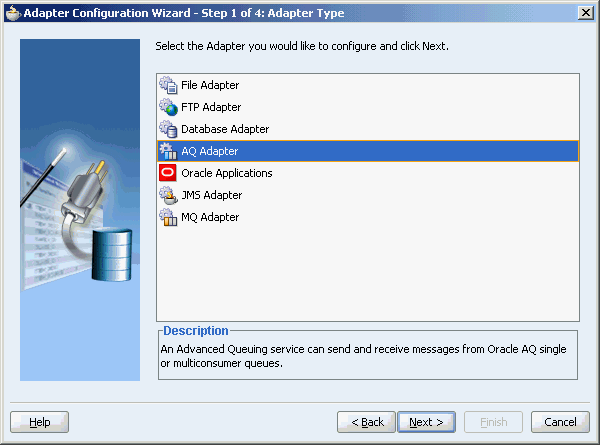Image resolution: width=600 pixels, height=445 pixels.
Task: Proceed with the Next button
Action: click(426, 422)
